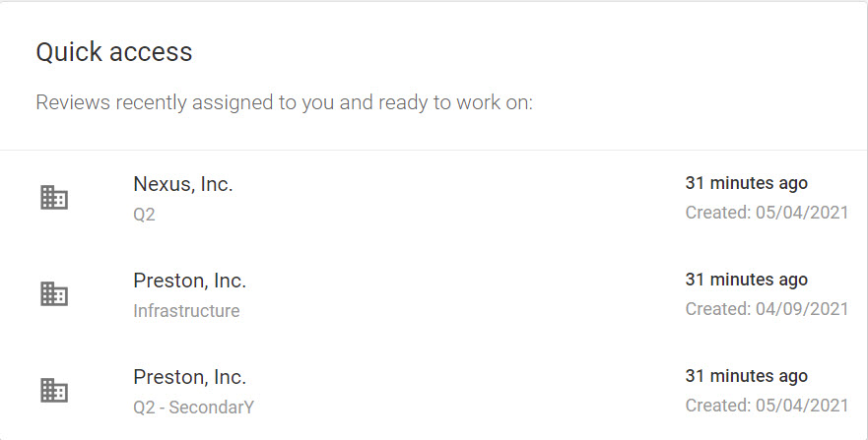Screen dimensions: 868x440
Task: Click the building icon for Q2 - SecondarY review
Action: pos(54,390)
